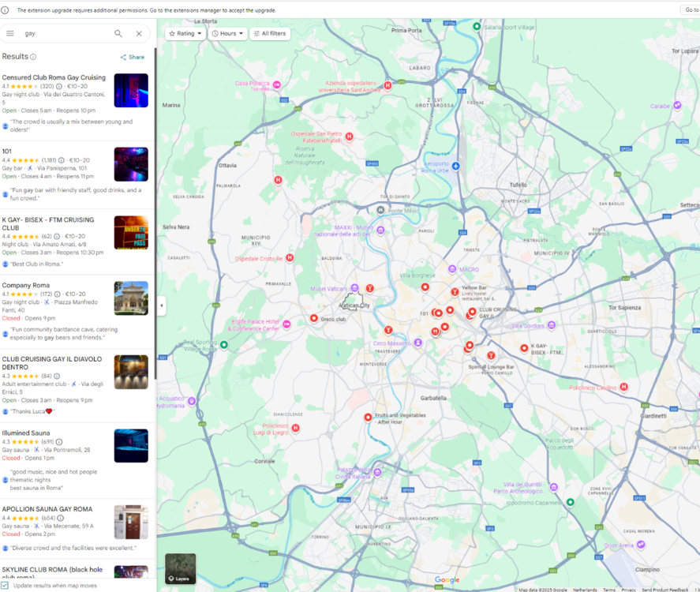Click Ospedale San Pietro Fatebenefratelli hospital marker
Screen dimensions: 700x592
[350, 137]
